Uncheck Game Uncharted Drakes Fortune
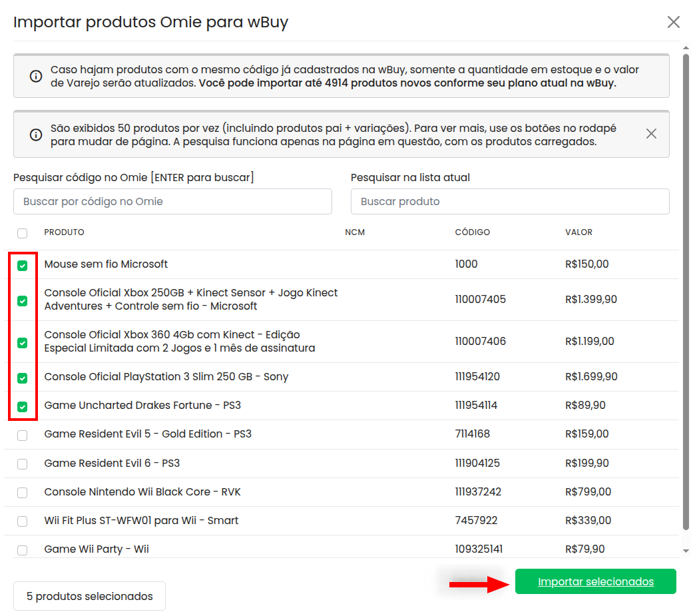 pos(23,407)
